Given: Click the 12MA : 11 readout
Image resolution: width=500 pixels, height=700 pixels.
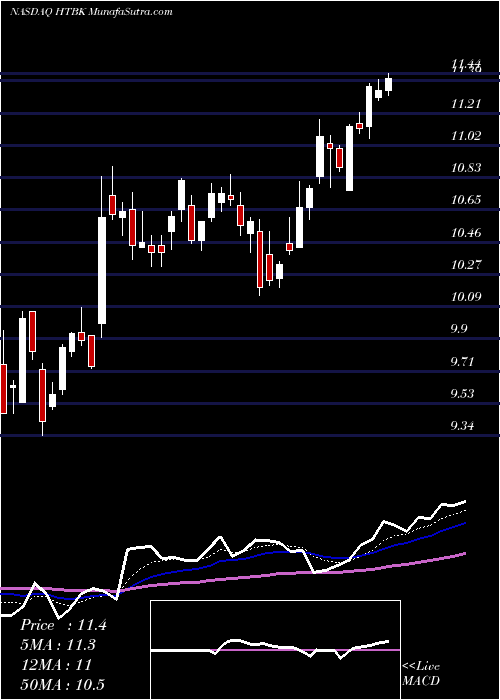Looking at the screenshot, I should pos(56,665).
